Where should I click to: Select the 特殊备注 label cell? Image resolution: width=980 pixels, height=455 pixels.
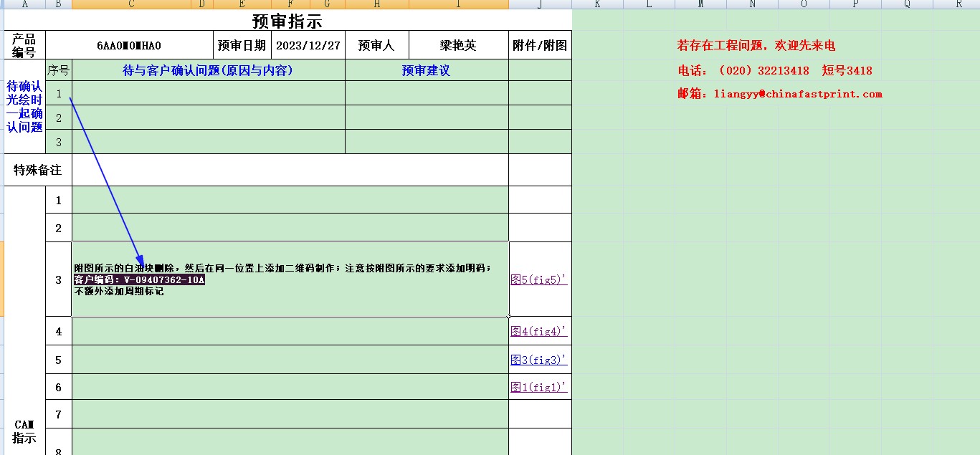click(x=38, y=170)
